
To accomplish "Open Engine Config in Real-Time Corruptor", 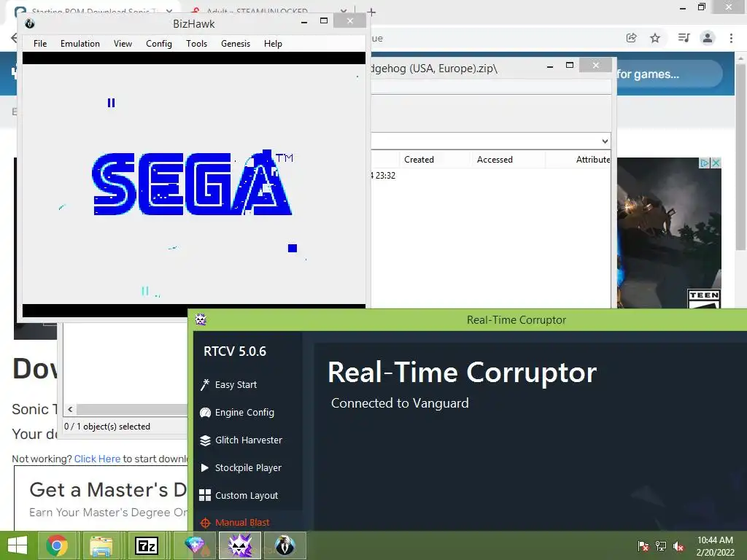I will tap(244, 413).
